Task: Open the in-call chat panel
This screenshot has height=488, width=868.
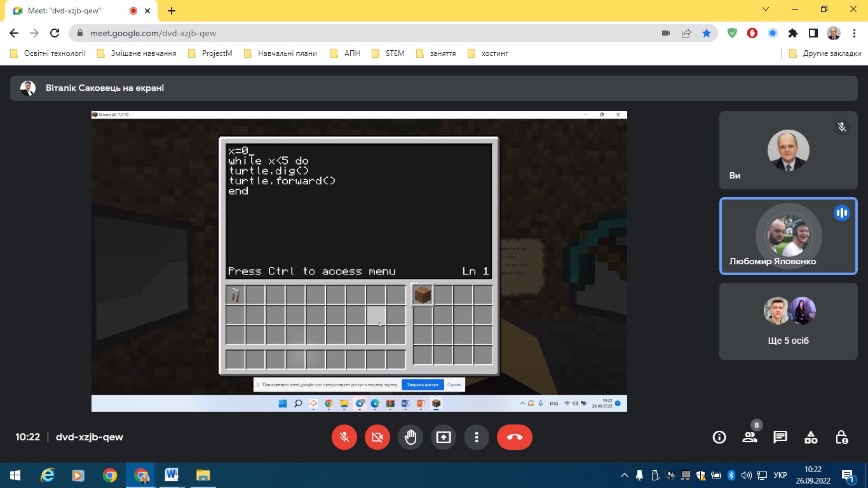Action: click(x=780, y=437)
